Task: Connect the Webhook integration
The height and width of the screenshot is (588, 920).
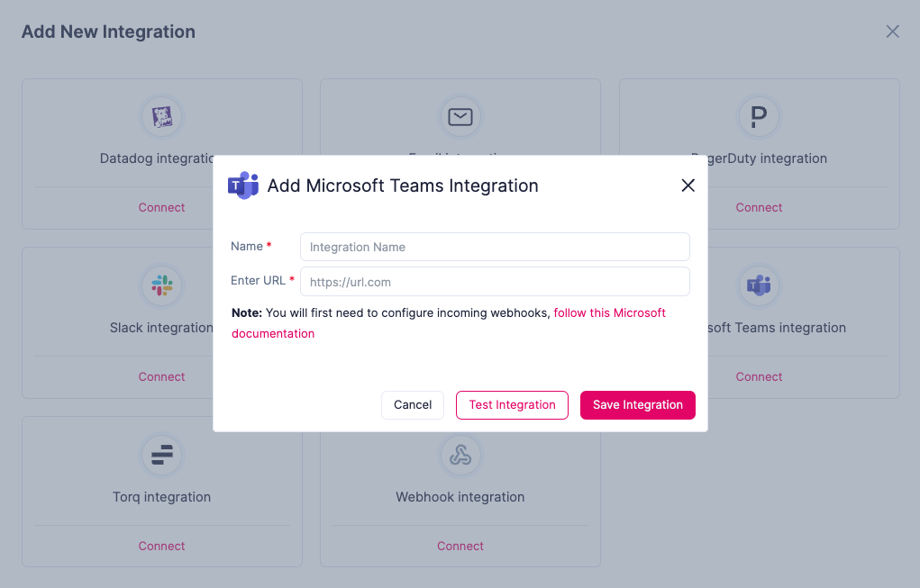Action: [460, 546]
